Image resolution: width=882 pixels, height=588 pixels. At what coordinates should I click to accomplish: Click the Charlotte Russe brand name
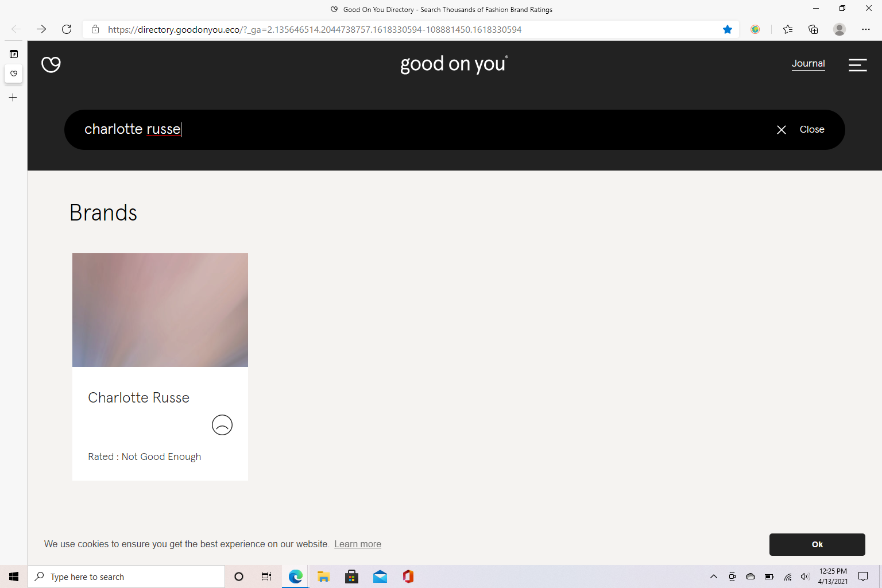click(138, 398)
